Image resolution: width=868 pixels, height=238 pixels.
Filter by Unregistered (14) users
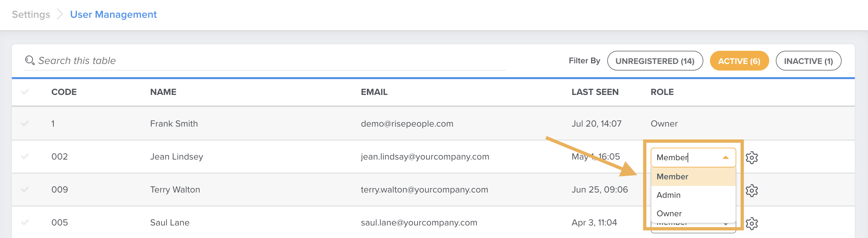(x=655, y=61)
